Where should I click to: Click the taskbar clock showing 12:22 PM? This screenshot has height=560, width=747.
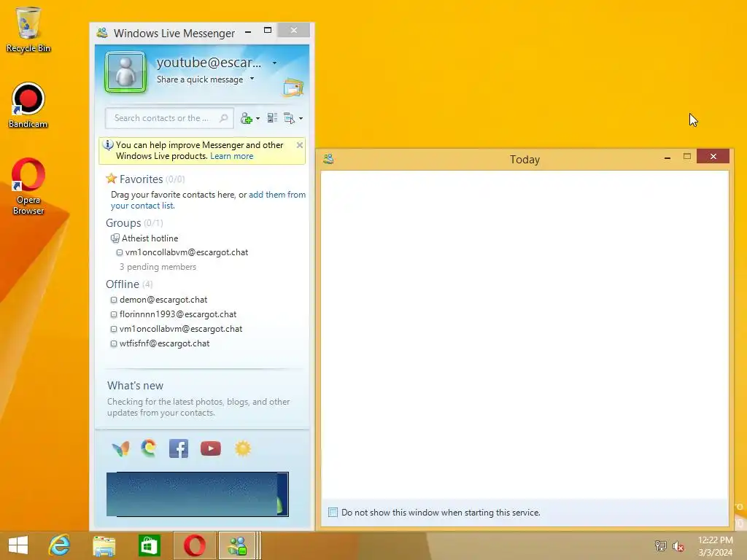(715, 545)
